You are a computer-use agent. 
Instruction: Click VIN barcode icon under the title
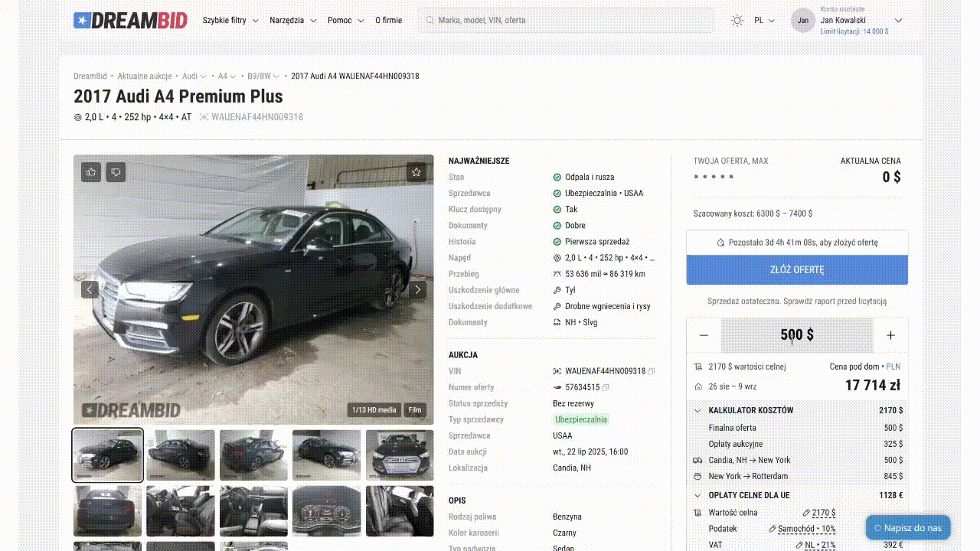[204, 117]
